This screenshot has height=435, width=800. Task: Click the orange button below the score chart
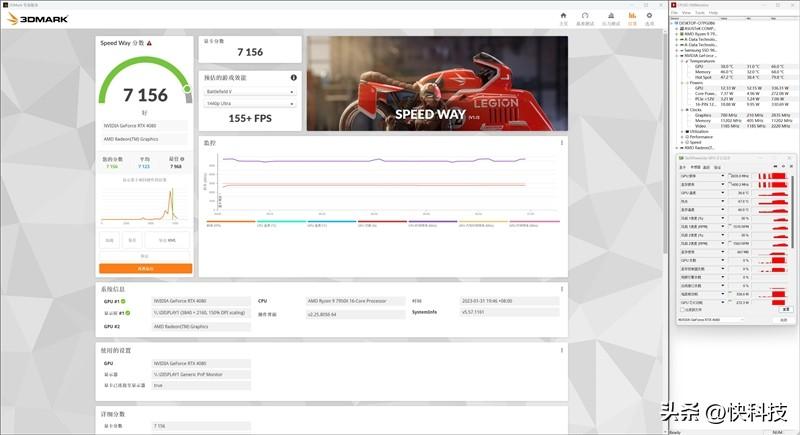pyautogui.click(x=145, y=269)
